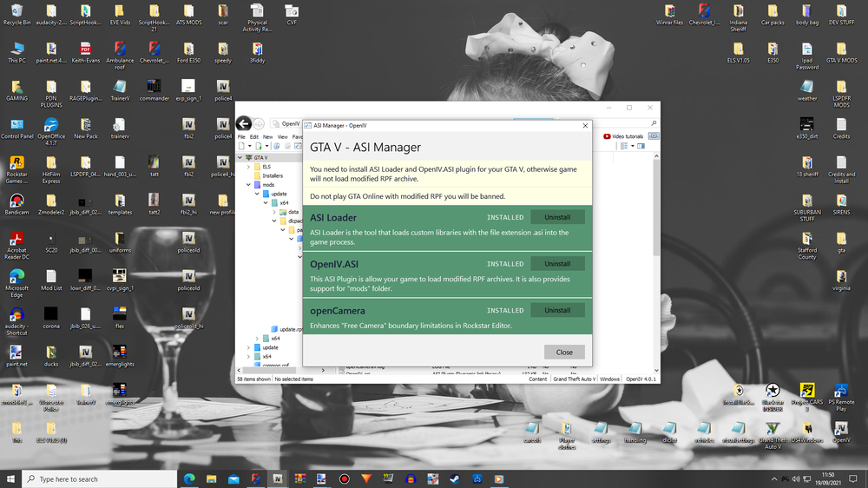This screenshot has width=868, height=488.
Task: Select the GTA V MODS desktop folder
Action: pos(841,53)
